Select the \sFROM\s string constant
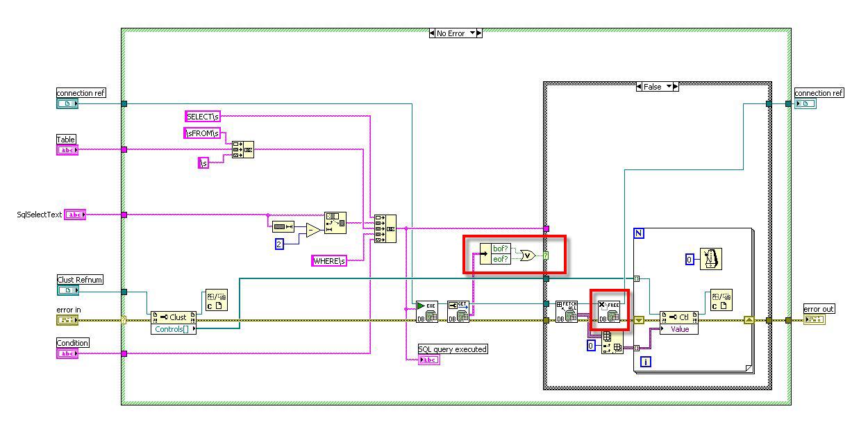 202,133
